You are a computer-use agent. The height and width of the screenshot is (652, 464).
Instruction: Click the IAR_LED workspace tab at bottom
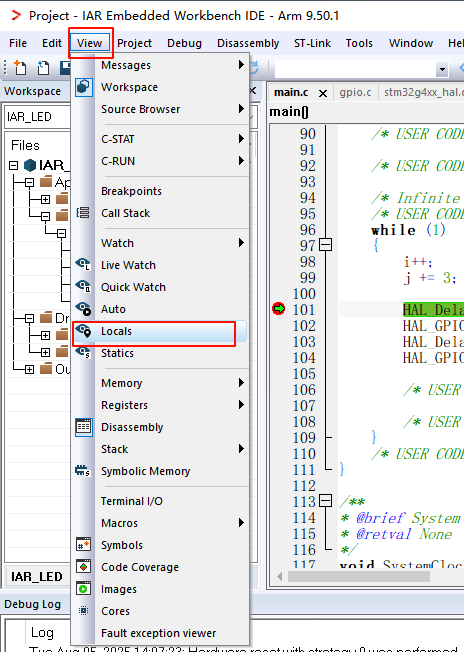(x=37, y=576)
